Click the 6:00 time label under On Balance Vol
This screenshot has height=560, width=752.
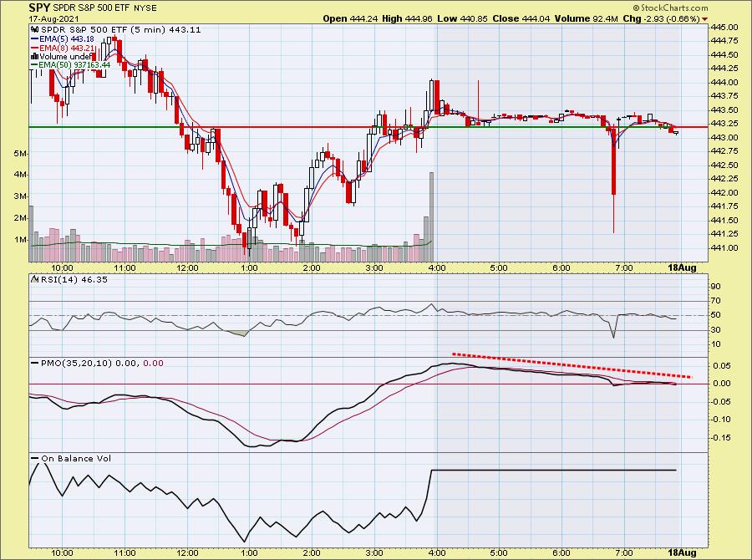coord(561,553)
